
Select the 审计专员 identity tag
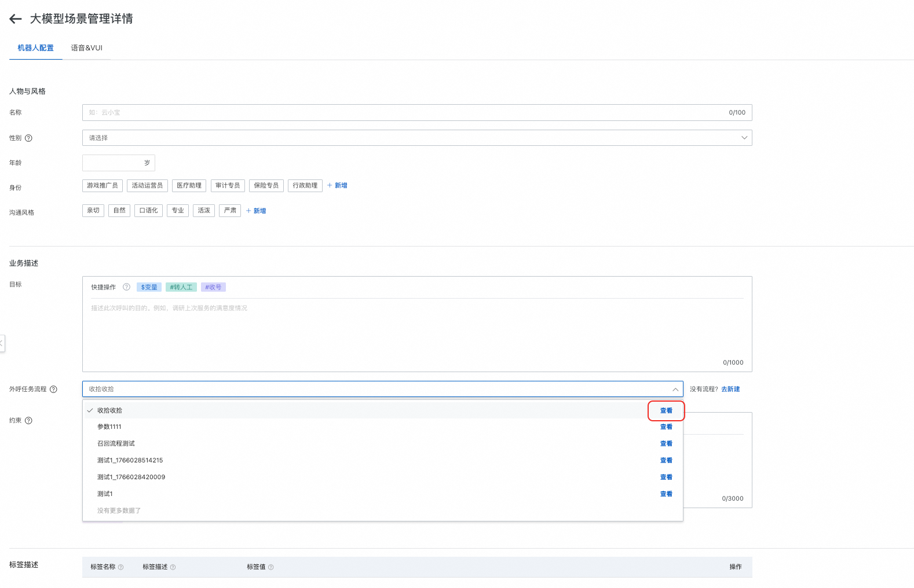coord(228,186)
